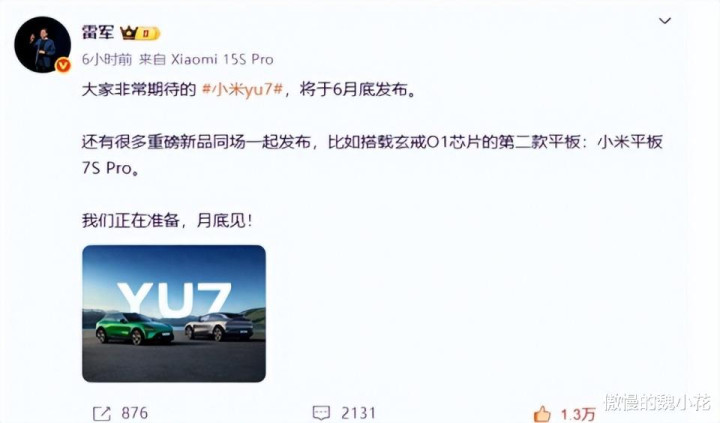Click the 6小时前 timestamp

(107, 59)
